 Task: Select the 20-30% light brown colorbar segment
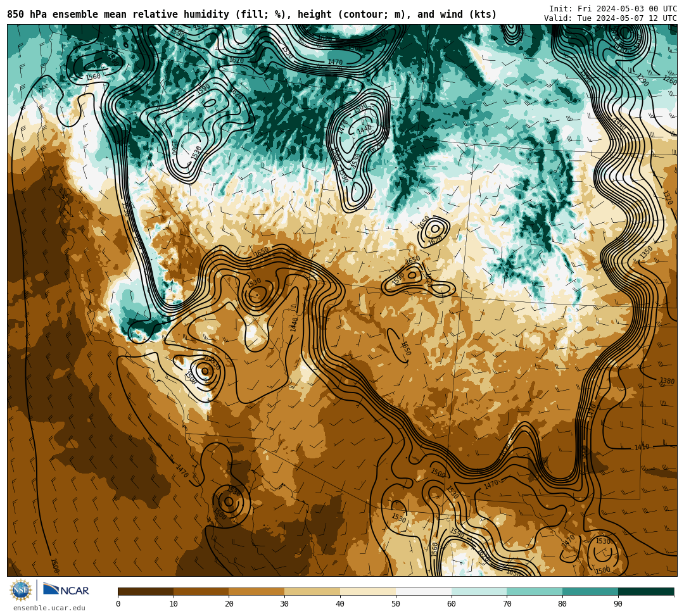pyautogui.click(x=257, y=591)
